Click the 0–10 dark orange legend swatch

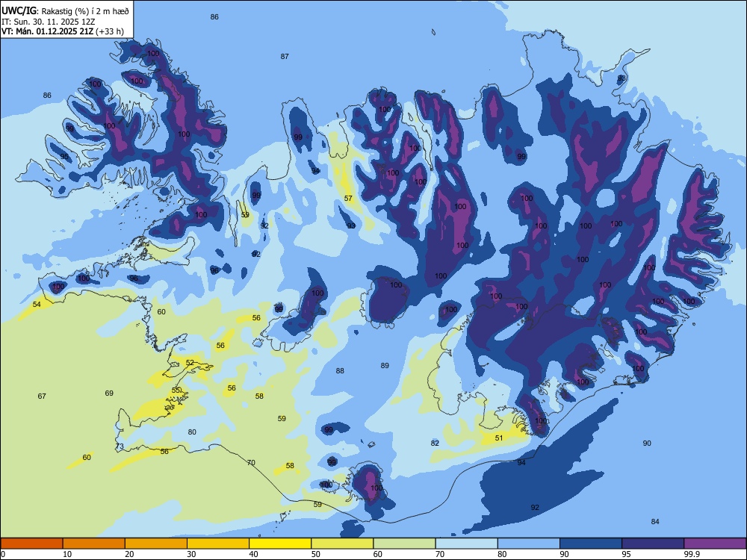click(32, 544)
